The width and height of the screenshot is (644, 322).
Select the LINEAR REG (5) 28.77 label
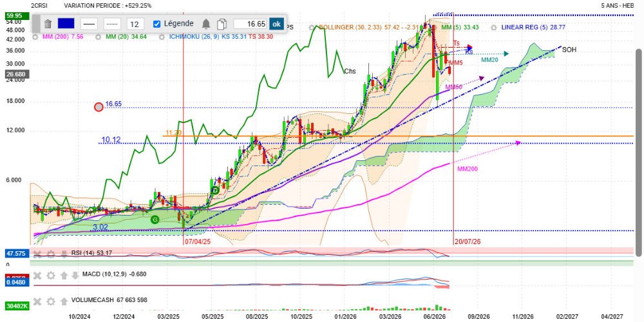(533, 28)
